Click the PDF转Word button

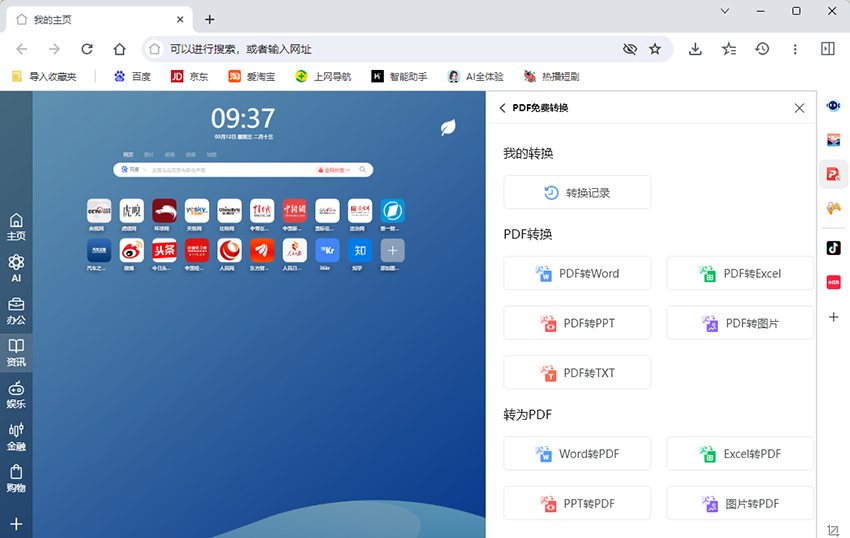click(577, 273)
